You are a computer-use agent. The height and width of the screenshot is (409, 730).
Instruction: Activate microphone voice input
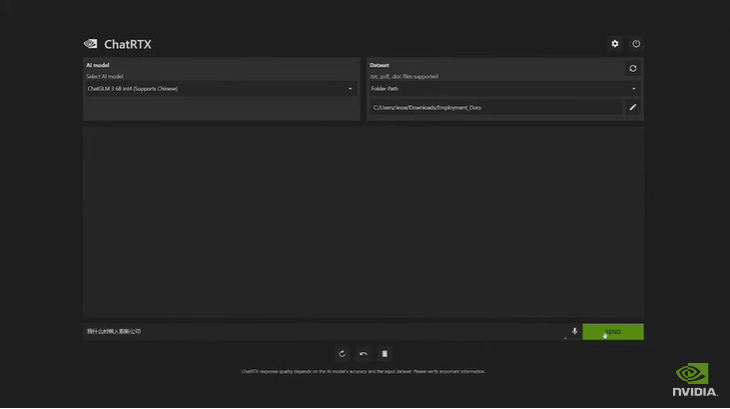pyautogui.click(x=575, y=331)
